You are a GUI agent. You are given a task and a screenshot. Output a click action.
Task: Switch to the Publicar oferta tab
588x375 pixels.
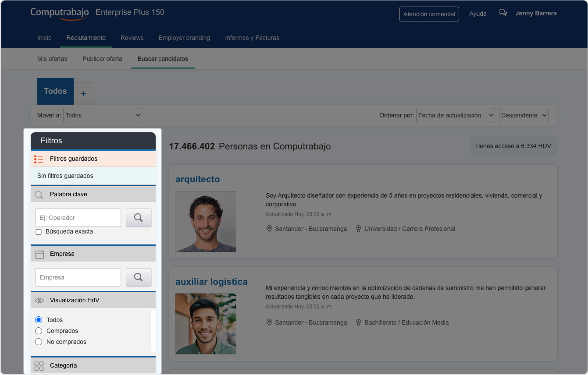point(102,59)
